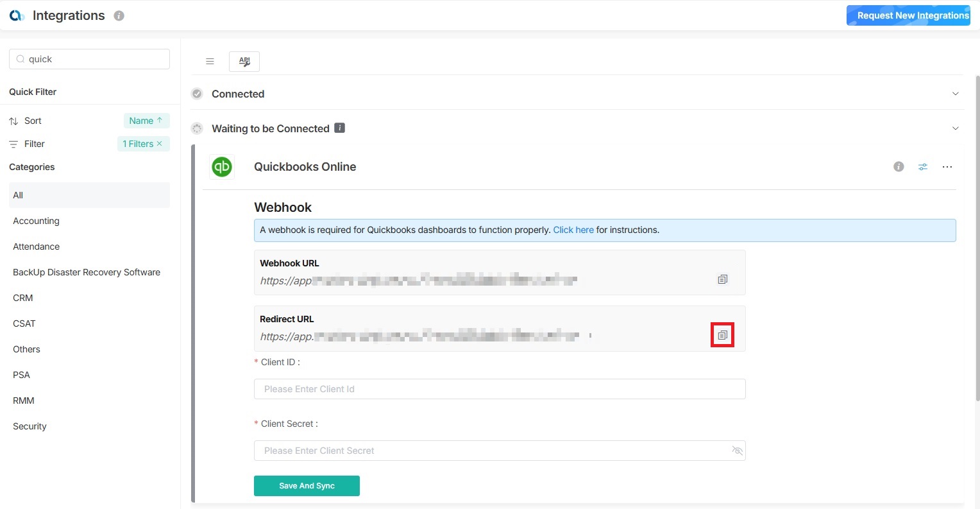Collapse the Waiting to be Connected section
980x509 pixels.
[x=956, y=128]
